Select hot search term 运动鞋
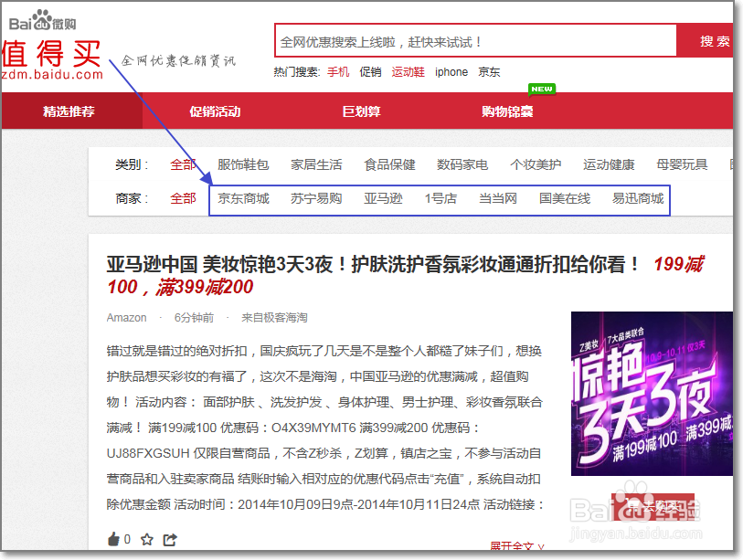The width and height of the screenshot is (743, 560). click(408, 72)
